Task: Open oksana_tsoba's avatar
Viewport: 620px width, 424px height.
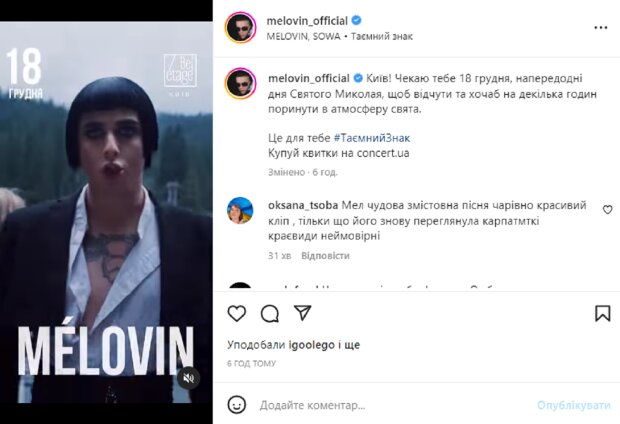Action: [x=240, y=210]
